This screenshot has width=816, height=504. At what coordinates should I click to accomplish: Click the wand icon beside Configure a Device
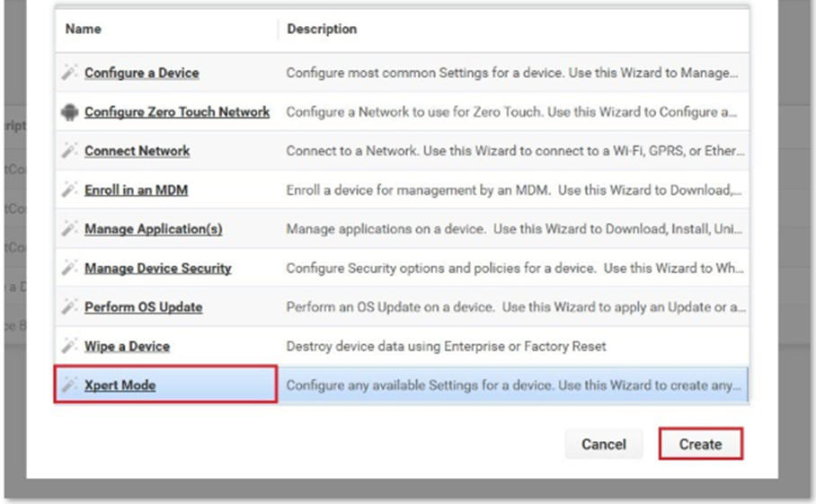tap(69, 73)
